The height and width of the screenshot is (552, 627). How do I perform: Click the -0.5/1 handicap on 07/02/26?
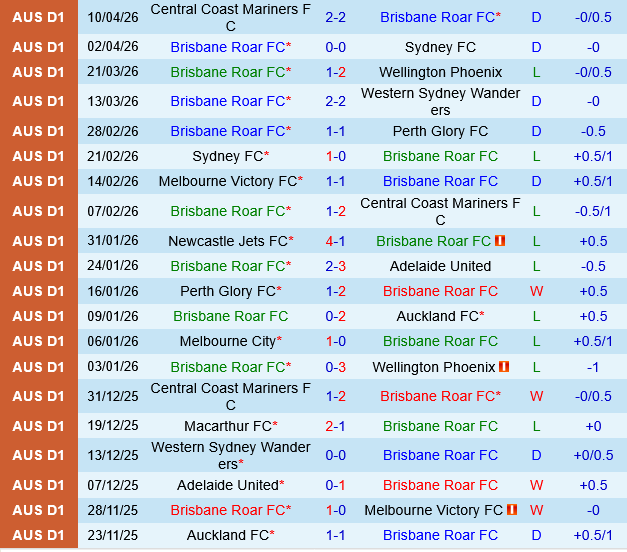(x=593, y=211)
